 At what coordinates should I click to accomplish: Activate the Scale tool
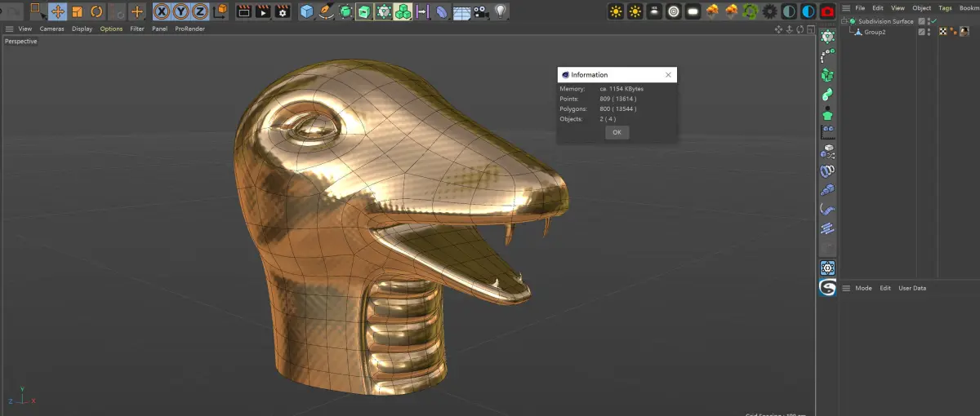77,11
